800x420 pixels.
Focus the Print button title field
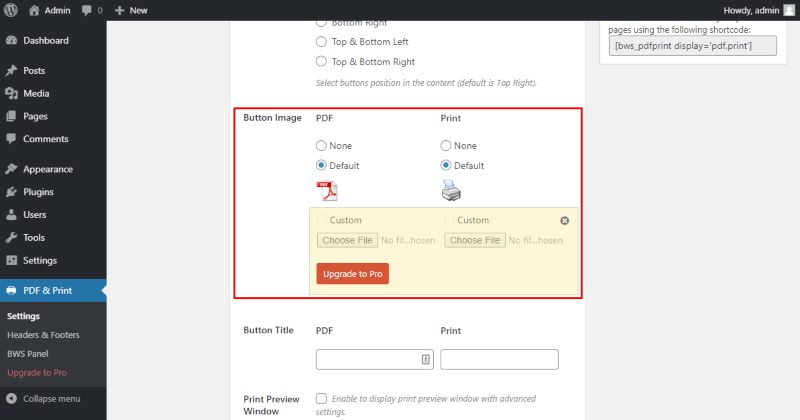coord(499,359)
